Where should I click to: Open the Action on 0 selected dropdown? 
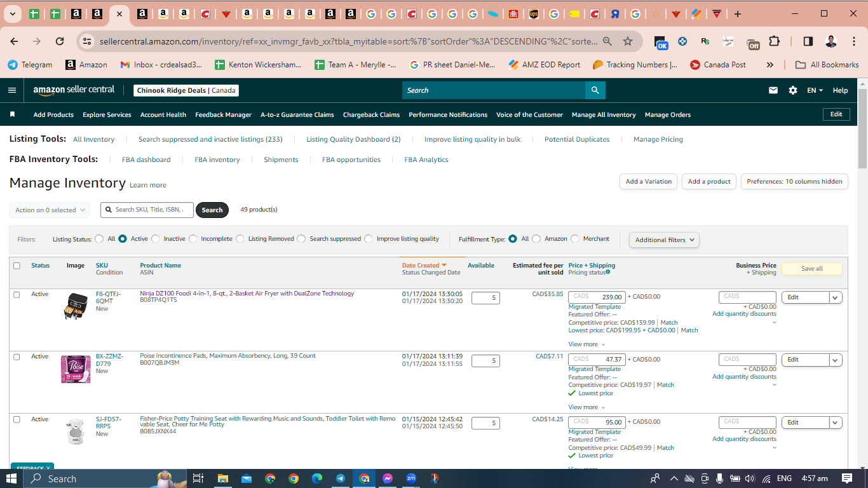click(50, 210)
